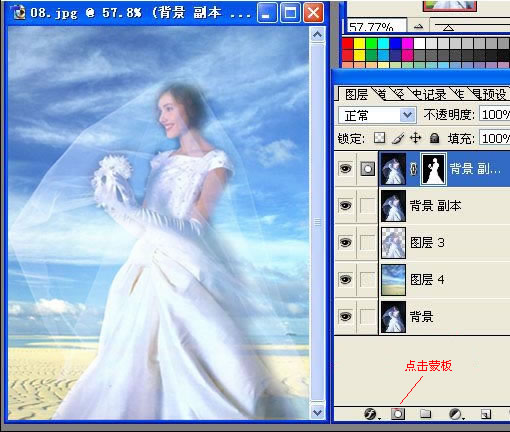Create a new layer from panel footer

486,414
